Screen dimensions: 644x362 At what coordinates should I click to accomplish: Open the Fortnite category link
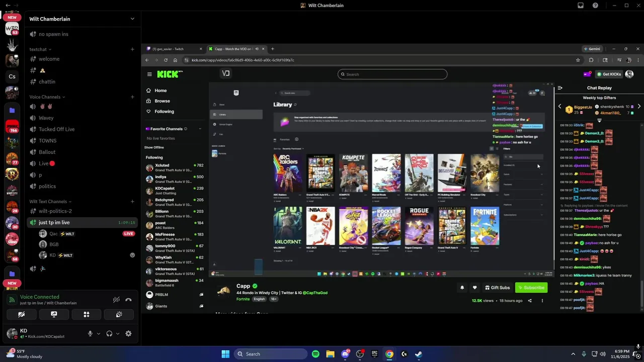(243, 299)
